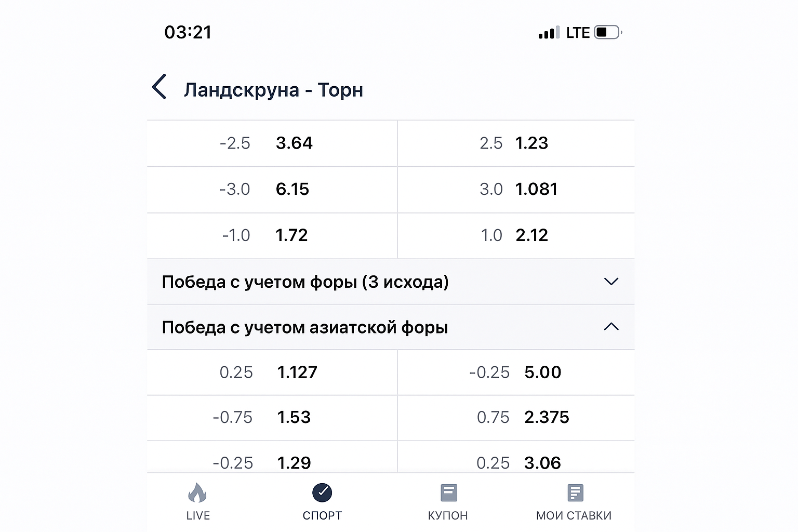
Task: Pick Asian handicap 0.25 at odds 1.127
Action: click(272, 373)
